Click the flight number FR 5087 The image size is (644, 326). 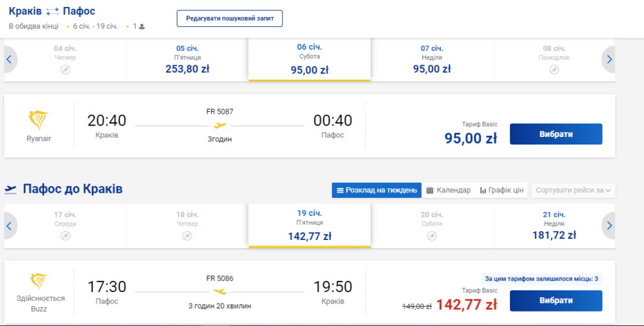219,112
